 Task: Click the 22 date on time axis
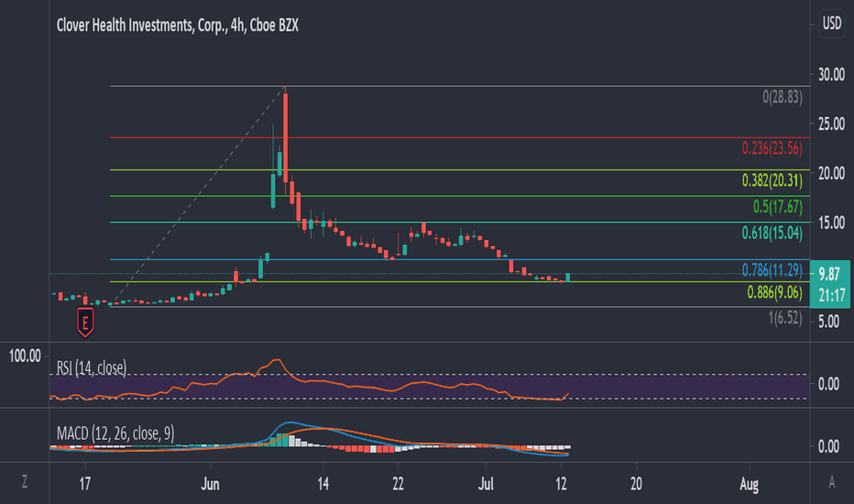click(398, 484)
